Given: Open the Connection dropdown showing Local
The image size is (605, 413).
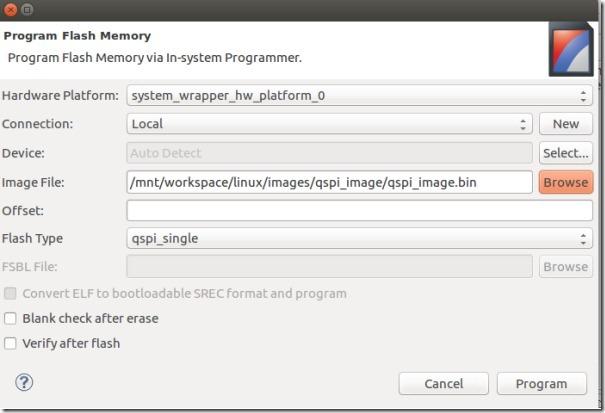Looking at the screenshot, I should pos(330,124).
